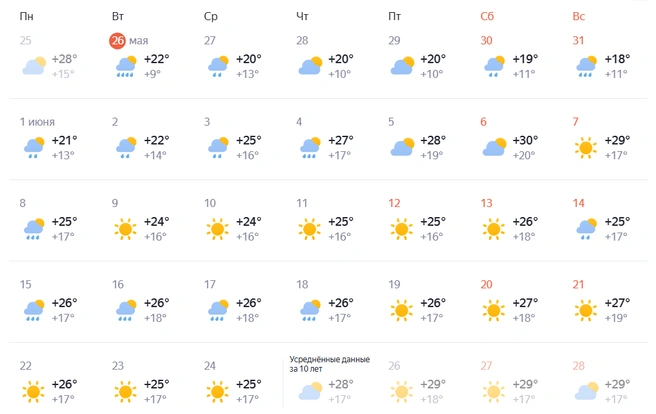Click the rain icon for 1 июня

click(34, 148)
